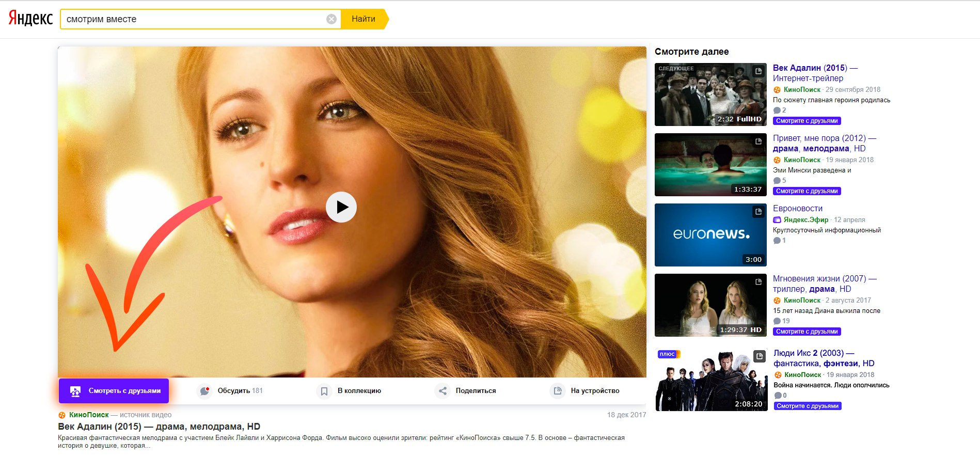Click the Яндекс.Эфир source icon

click(777, 219)
